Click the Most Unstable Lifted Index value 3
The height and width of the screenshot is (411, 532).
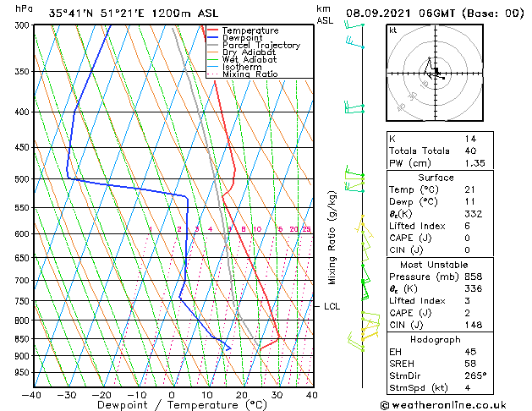(x=467, y=301)
